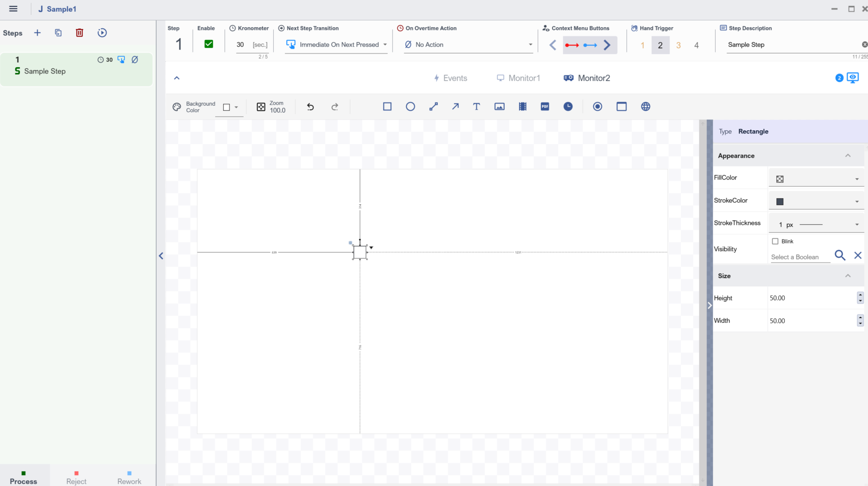868x486 pixels.
Task: Add a new step with plus icon
Action: click(x=37, y=33)
